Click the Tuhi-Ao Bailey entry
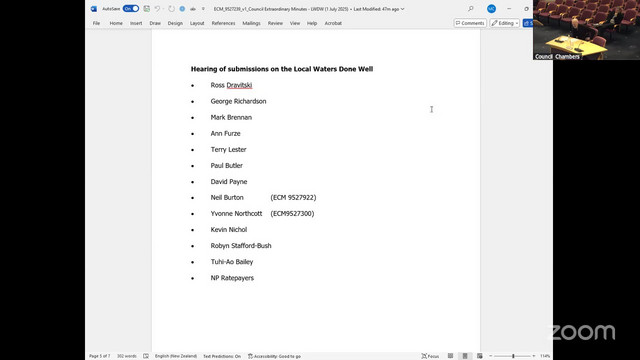640x360 pixels. (232, 262)
